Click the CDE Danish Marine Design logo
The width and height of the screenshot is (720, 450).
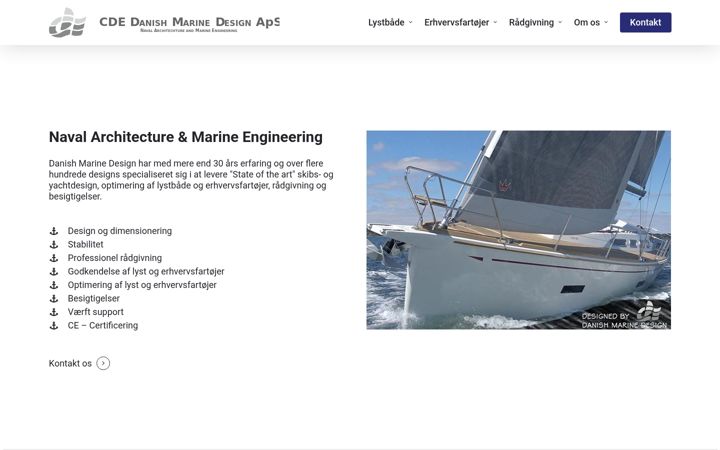pyautogui.click(x=68, y=22)
